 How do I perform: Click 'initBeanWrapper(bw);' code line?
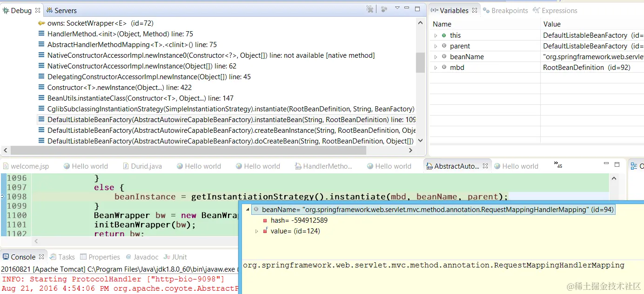(145, 225)
